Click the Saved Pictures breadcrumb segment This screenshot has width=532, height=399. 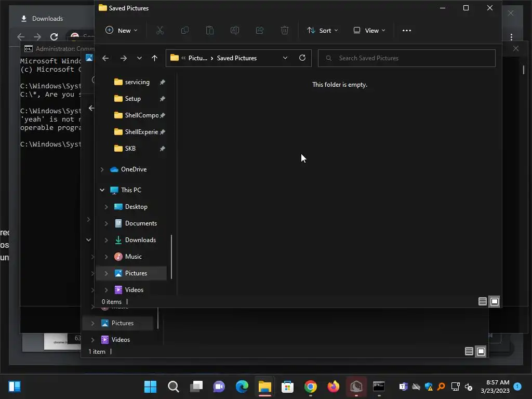237,58
